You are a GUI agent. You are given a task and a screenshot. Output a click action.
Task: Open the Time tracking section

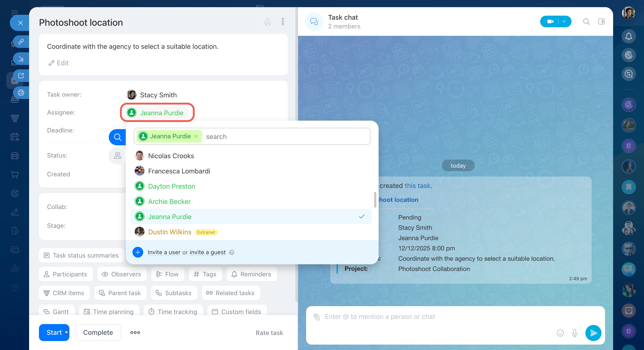(x=173, y=312)
